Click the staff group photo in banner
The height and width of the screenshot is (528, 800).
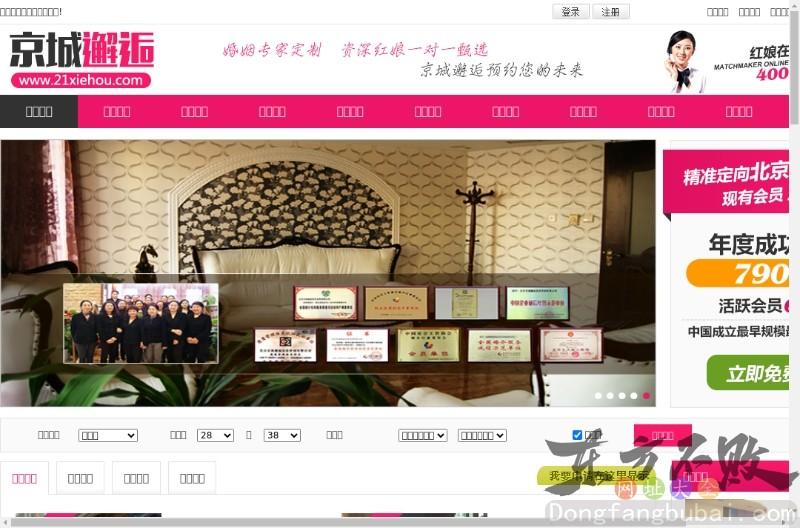coord(139,323)
